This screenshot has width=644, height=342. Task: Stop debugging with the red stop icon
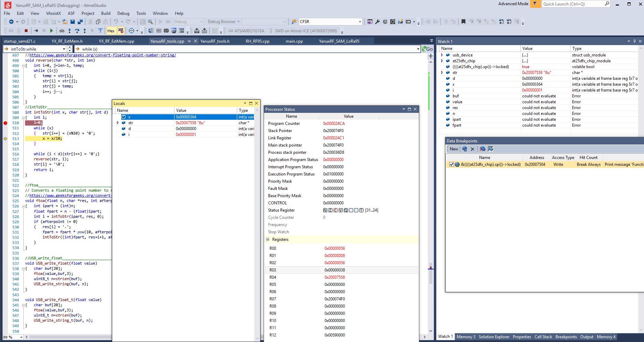coord(26,31)
